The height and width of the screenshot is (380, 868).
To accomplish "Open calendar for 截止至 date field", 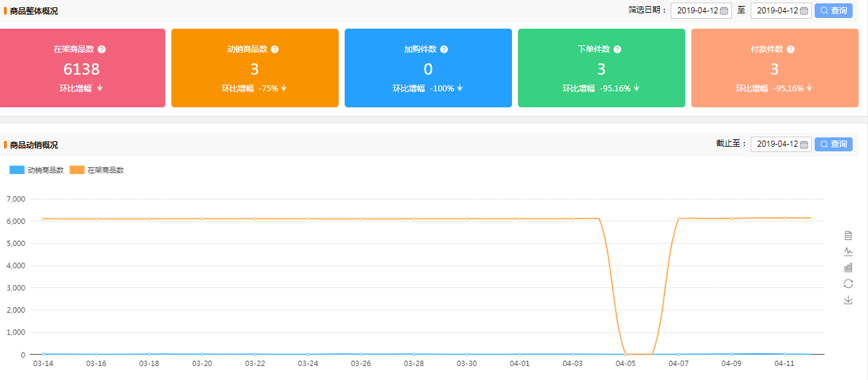I will pyautogui.click(x=804, y=145).
